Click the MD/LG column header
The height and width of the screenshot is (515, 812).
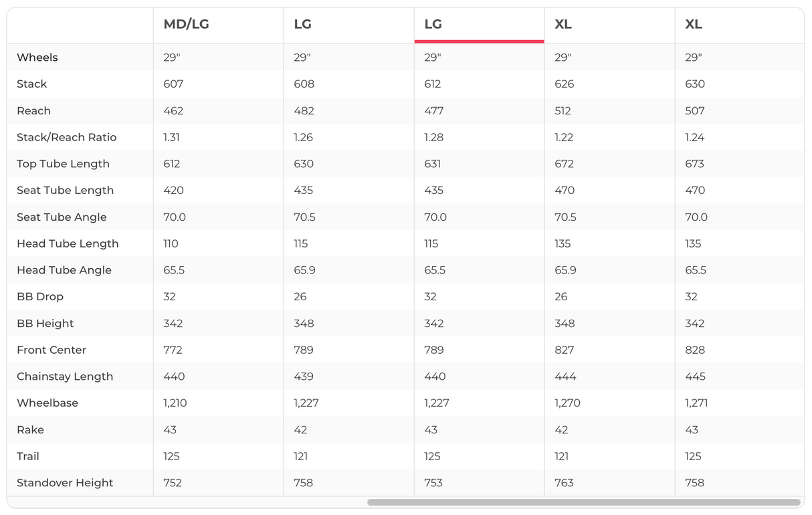186,25
